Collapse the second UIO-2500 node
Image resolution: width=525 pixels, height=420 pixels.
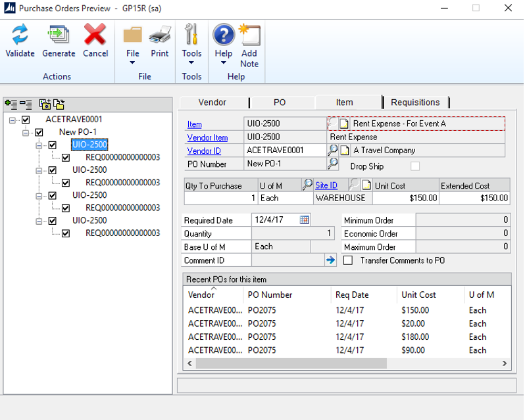click(x=39, y=170)
